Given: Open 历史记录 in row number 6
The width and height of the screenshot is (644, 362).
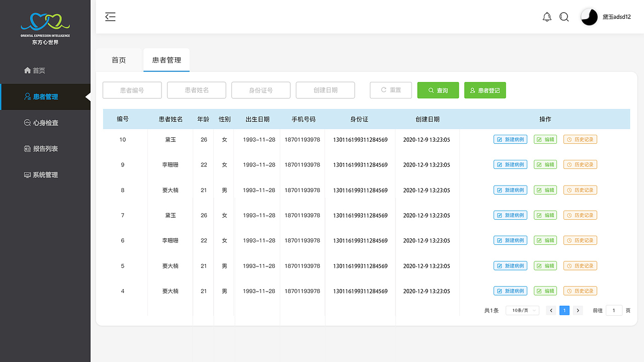Looking at the screenshot, I should tap(580, 240).
